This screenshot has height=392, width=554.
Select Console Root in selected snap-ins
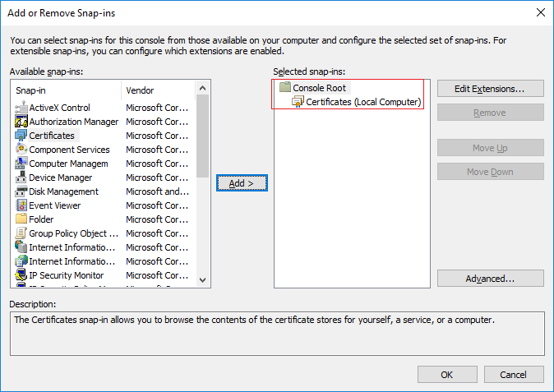(320, 88)
